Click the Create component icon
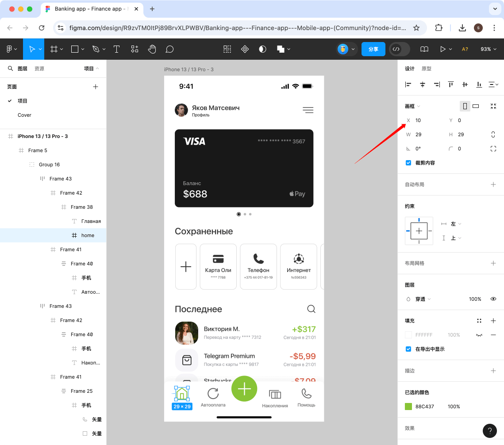 [245, 49]
